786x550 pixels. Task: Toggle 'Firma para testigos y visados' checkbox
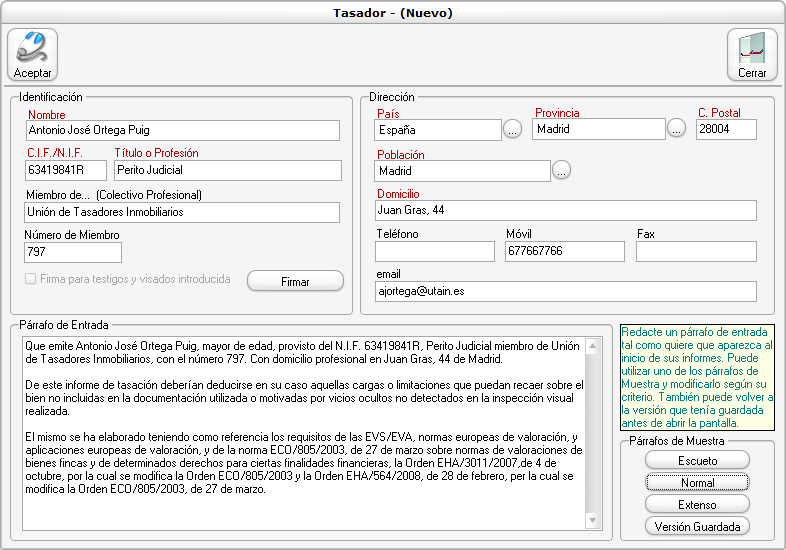pos(31,280)
